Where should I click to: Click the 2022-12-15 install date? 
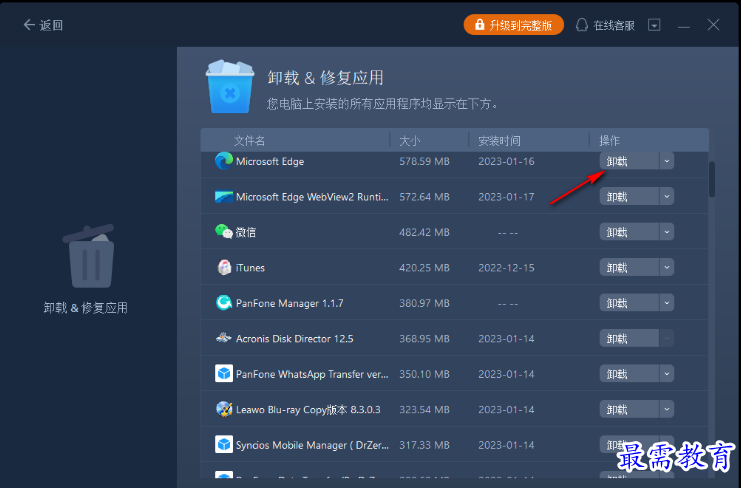click(506, 267)
